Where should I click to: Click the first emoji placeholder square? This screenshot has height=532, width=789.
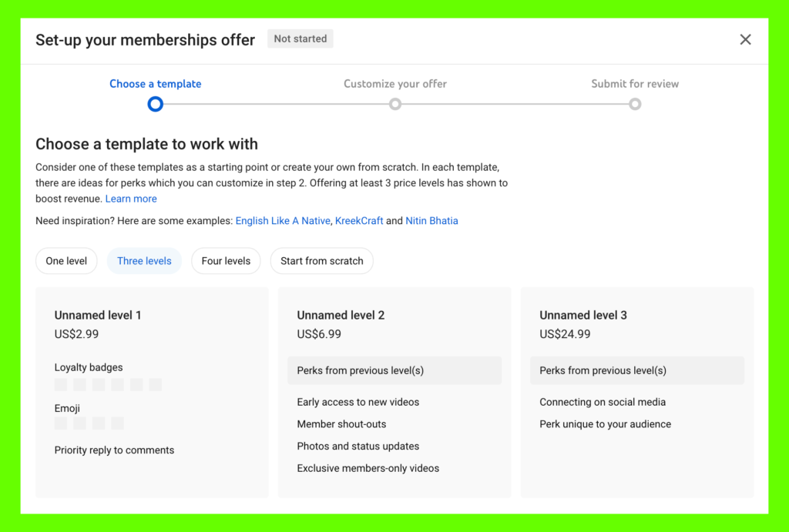pyautogui.click(x=61, y=423)
